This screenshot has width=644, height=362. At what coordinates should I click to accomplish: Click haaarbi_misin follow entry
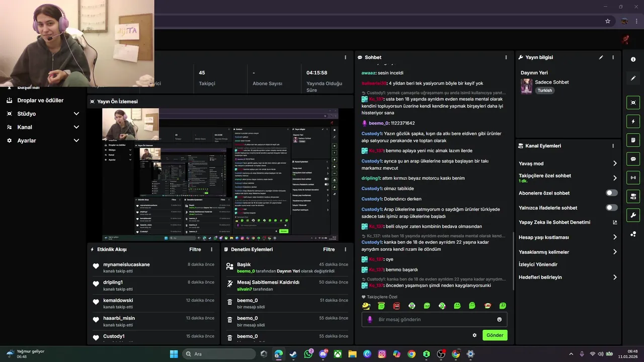153,321
